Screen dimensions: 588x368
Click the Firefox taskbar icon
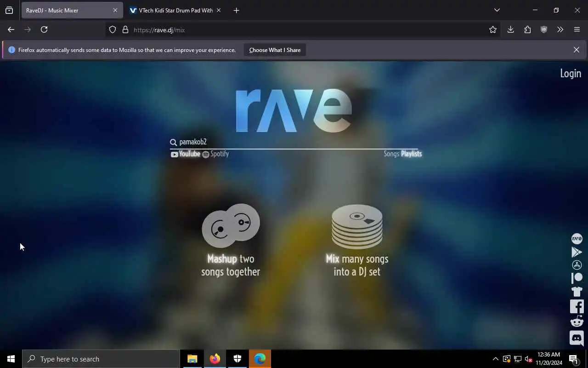point(215,359)
